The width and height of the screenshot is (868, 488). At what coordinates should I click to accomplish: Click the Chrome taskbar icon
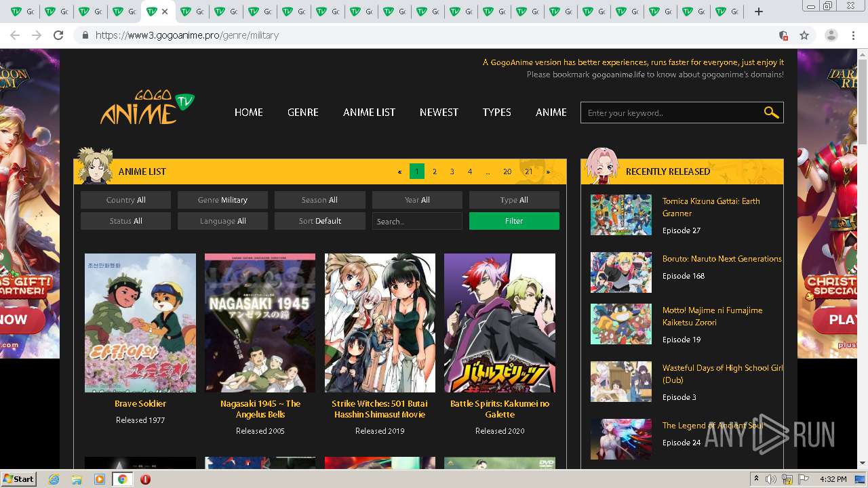(x=122, y=479)
